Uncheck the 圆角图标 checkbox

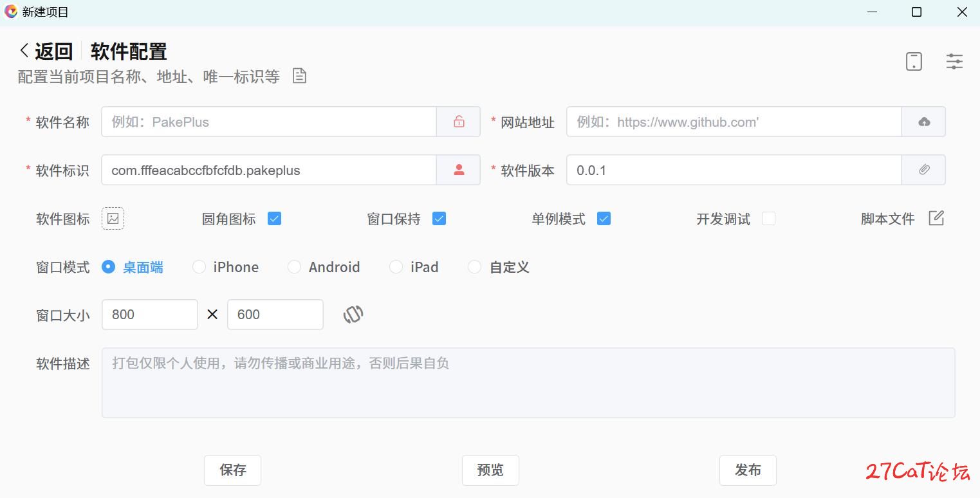point(274,219)
